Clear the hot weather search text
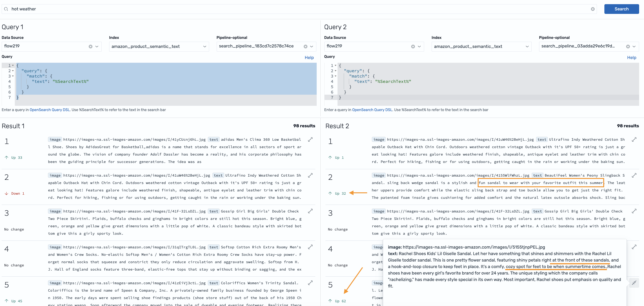 [593, 9]
